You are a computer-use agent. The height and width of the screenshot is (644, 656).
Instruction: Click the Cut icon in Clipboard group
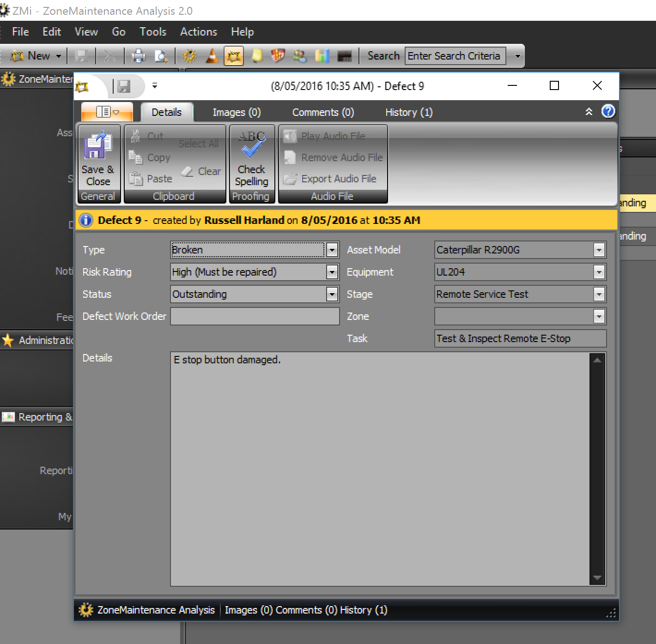[x=135, y=136]
